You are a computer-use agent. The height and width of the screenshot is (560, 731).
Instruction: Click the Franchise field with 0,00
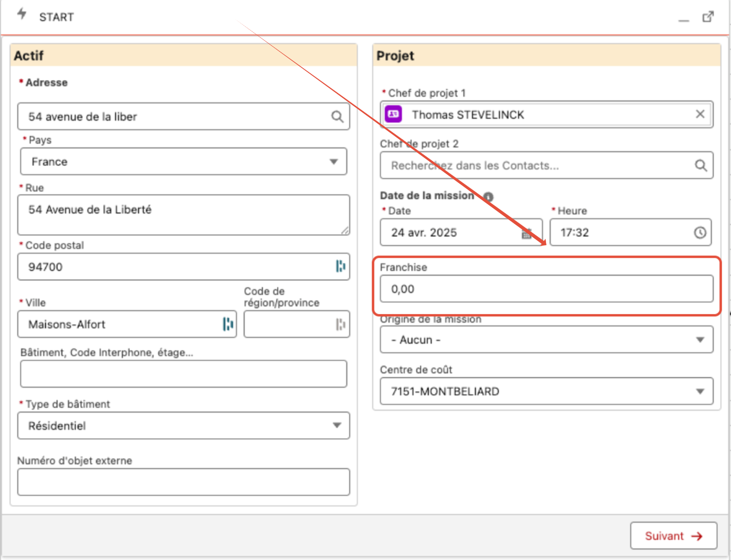546,289
